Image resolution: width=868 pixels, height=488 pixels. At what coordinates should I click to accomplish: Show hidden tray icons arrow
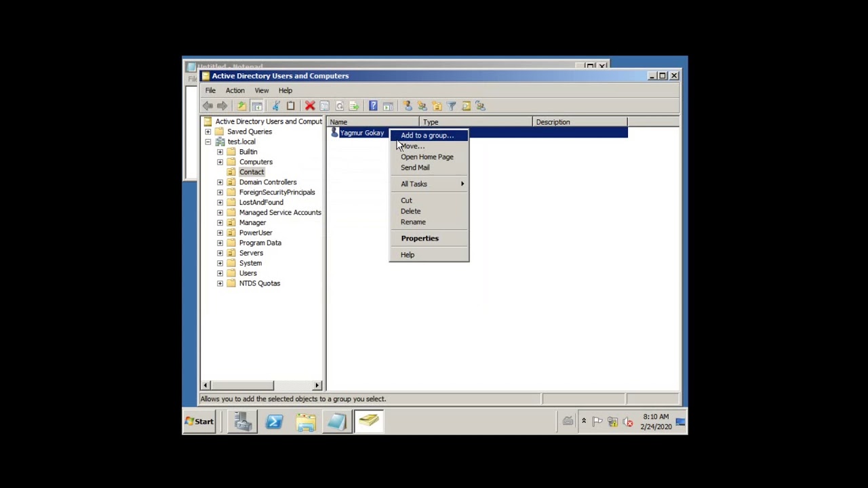pyautogui.click(x=583, y=422)
